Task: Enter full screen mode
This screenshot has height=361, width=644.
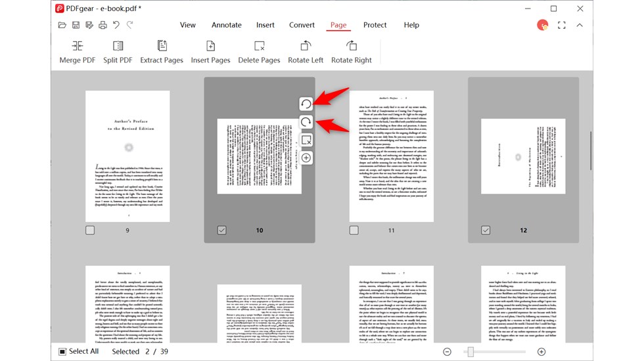Action: [x=561, y=25]
